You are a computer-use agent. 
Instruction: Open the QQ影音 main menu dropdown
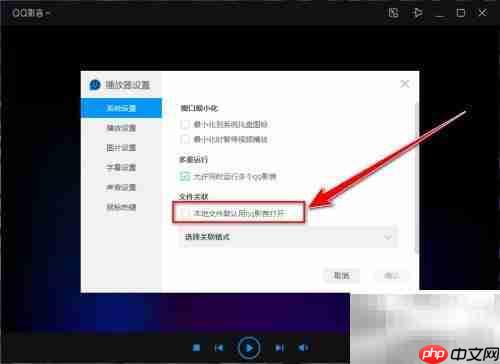(x=30, y=13)
